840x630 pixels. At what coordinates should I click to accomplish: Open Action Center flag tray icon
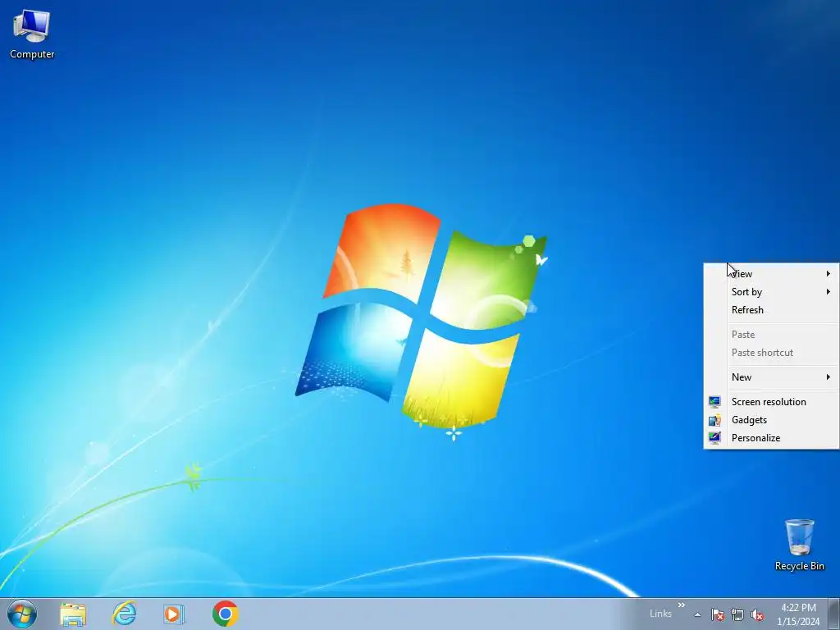[x=717, y=614]
